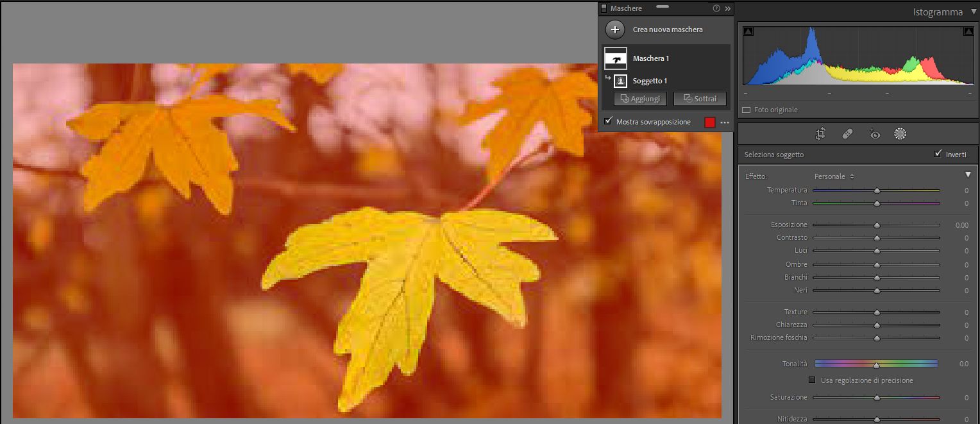
Task: Click the Texture slider handle
Action: click(x=877, y=312)
